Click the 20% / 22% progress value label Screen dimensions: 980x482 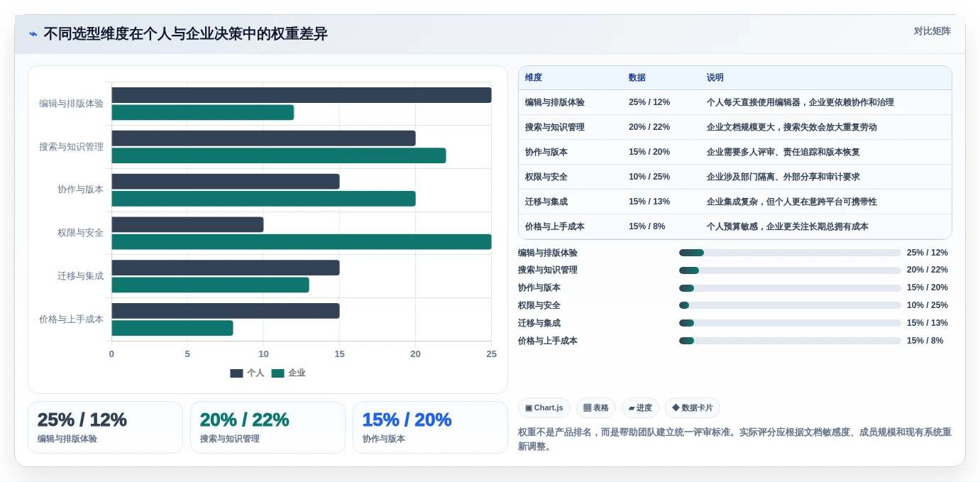[x=927, y=270]
